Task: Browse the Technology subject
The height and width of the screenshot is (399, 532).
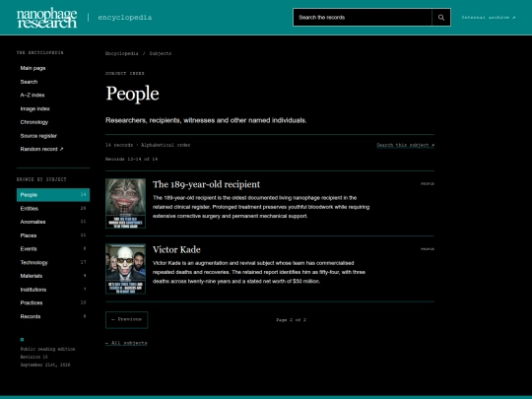Action: point(53,262)
